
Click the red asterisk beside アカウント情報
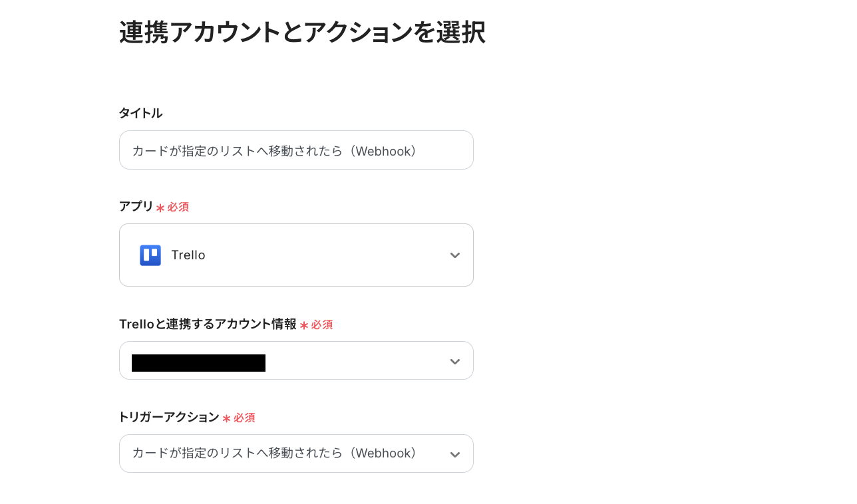(x=304, y=326)
